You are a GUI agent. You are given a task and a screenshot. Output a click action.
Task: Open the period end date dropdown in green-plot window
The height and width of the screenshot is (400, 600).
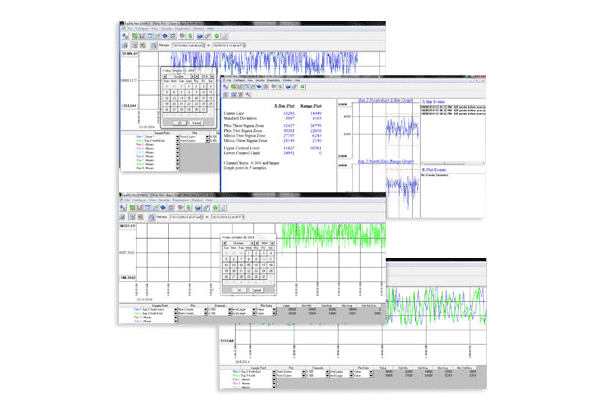[x=243, y=217]
